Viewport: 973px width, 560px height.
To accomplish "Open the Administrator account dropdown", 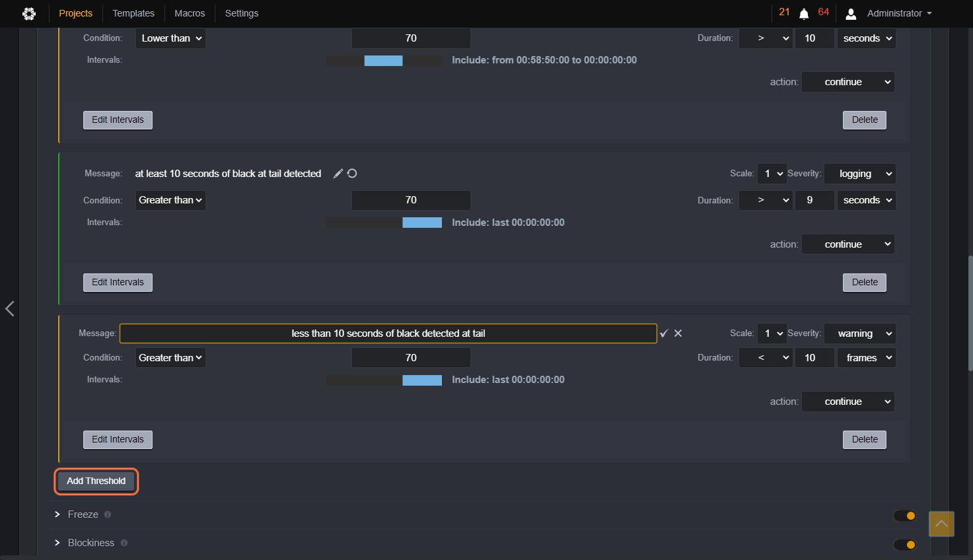I will 899,13.
